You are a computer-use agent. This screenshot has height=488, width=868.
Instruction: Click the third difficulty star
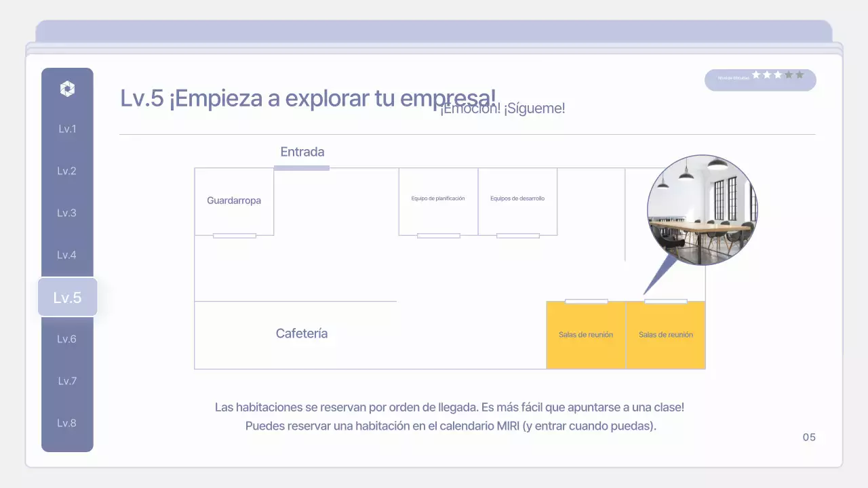[x=778, y=75]
